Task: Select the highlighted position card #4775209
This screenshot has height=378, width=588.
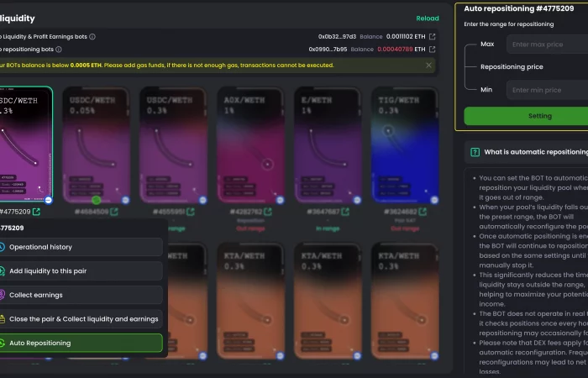Action: (26, 145)
